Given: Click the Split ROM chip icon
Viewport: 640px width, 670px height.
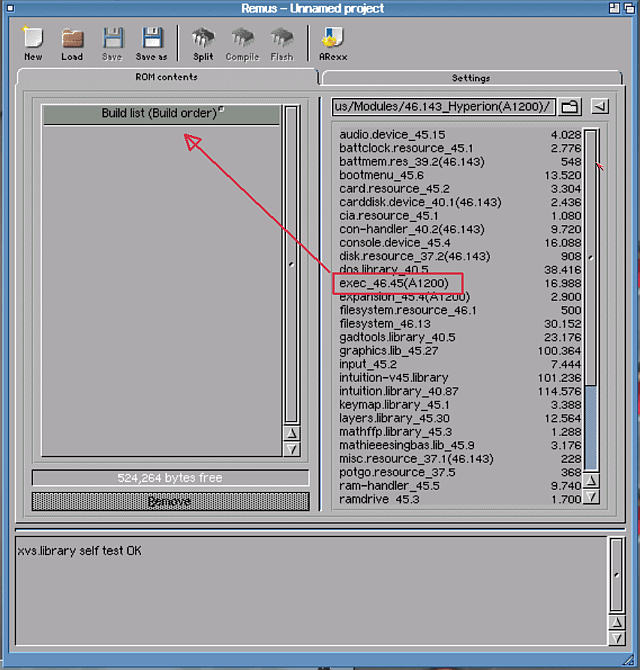Looking at the screenshot, I should [x=203, y=43].
